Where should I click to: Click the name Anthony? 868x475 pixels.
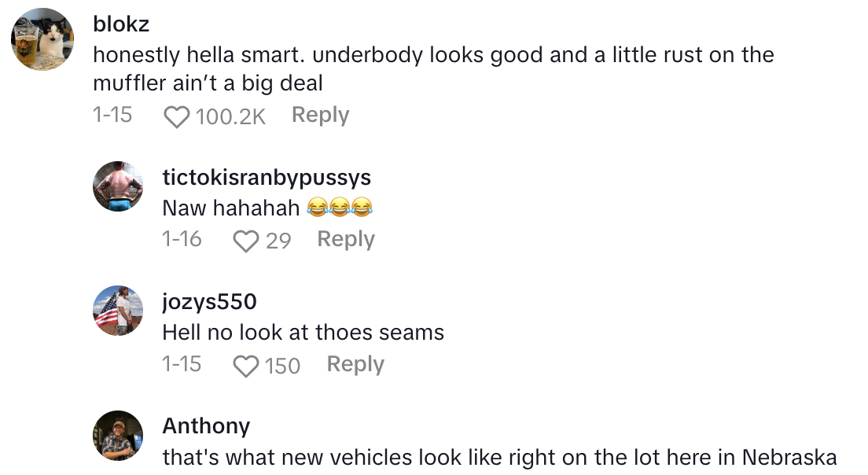click(205, 426)
